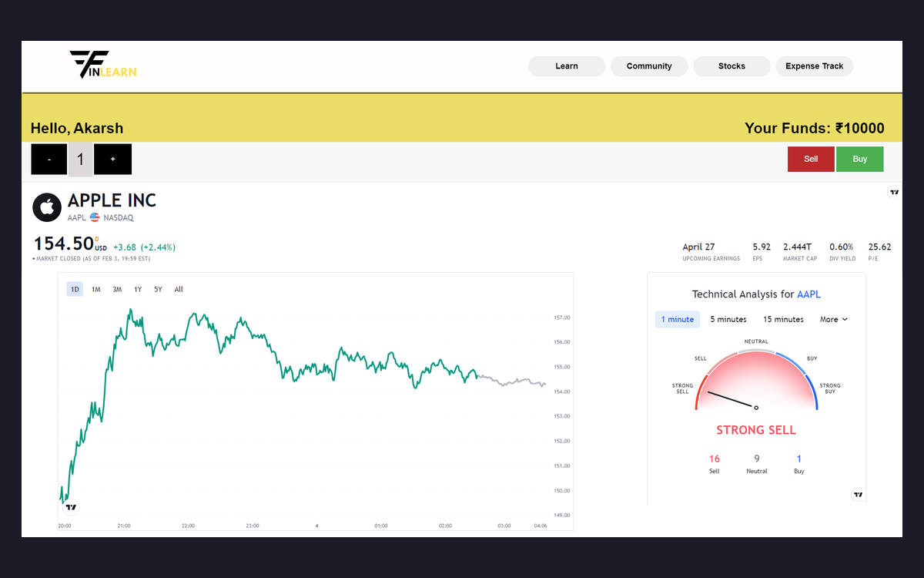Click the Your Funds: ₹10000 text
924x578 pixels.
[815, 129]
